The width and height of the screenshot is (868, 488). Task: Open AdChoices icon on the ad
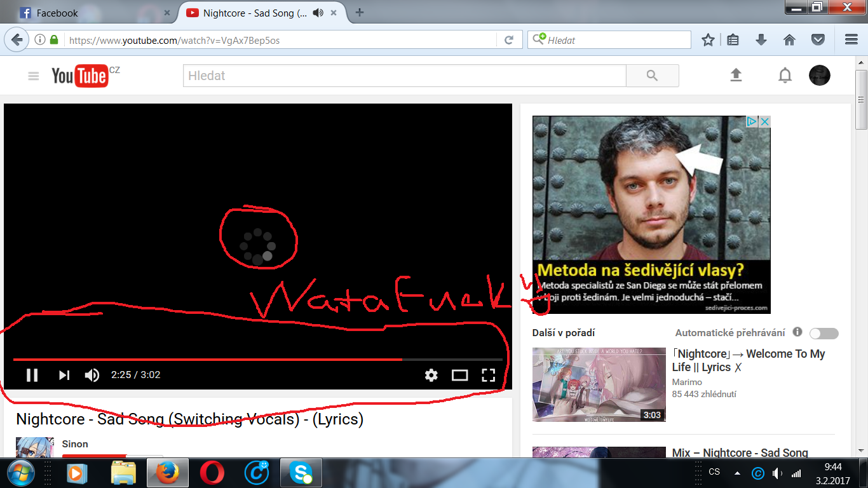pyautogui.click(x=752, y=121)
